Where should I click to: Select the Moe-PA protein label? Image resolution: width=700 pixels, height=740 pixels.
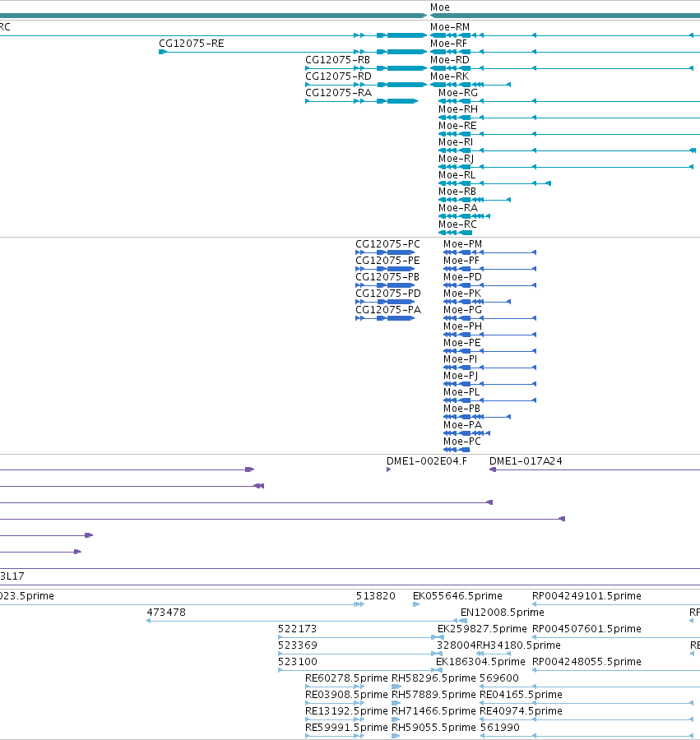tap(462, 425)
